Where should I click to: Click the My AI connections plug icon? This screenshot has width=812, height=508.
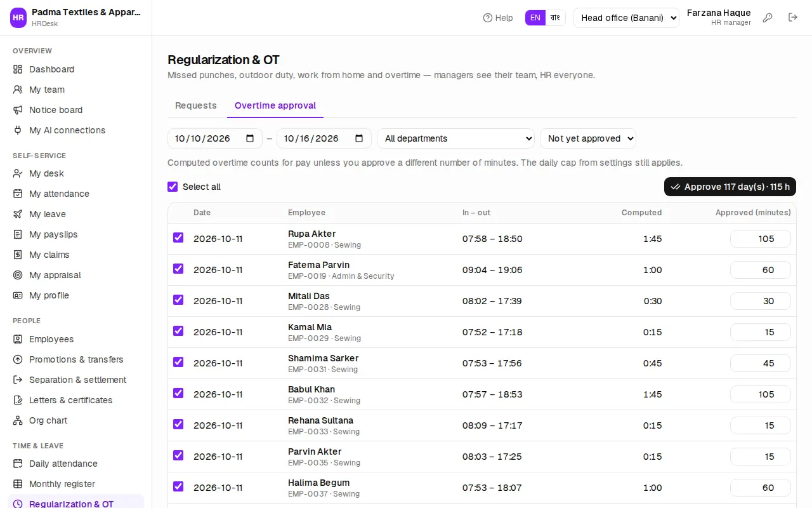(x=18, y=130)
